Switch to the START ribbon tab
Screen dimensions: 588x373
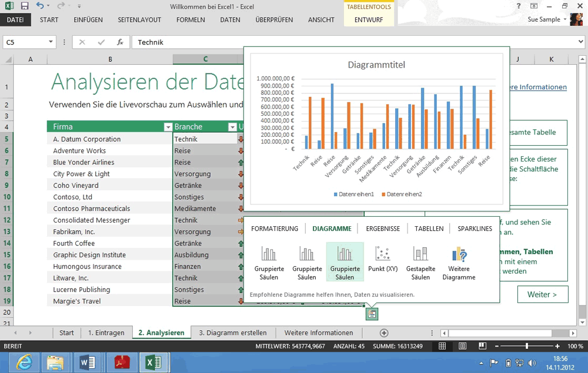pyautogui.click(x=49, y=20)
